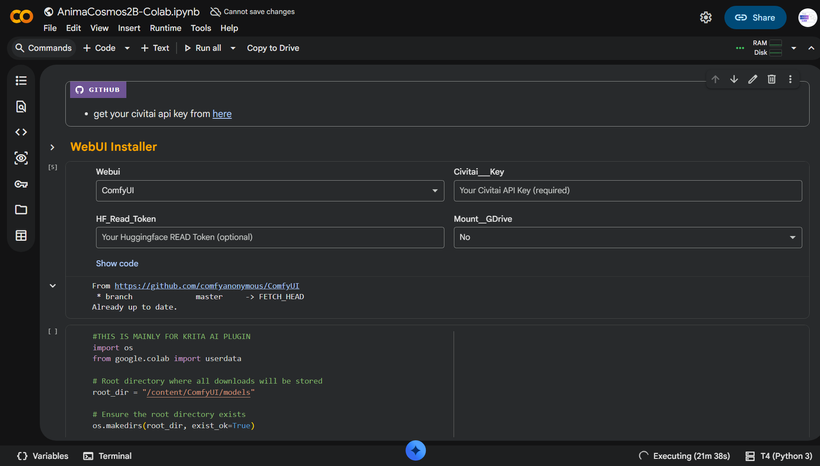Click the WebUI Installer heading
This screenshot has height=466, width=820.
point(113,147)
